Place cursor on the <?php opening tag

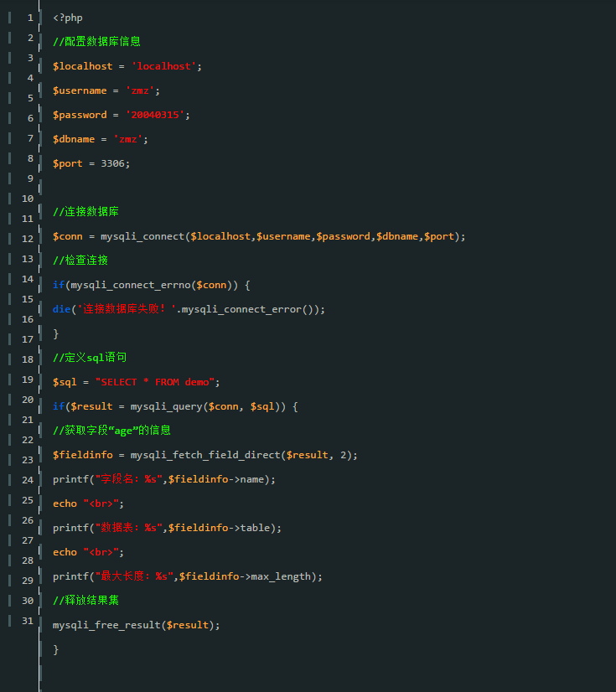coord(68,18)
